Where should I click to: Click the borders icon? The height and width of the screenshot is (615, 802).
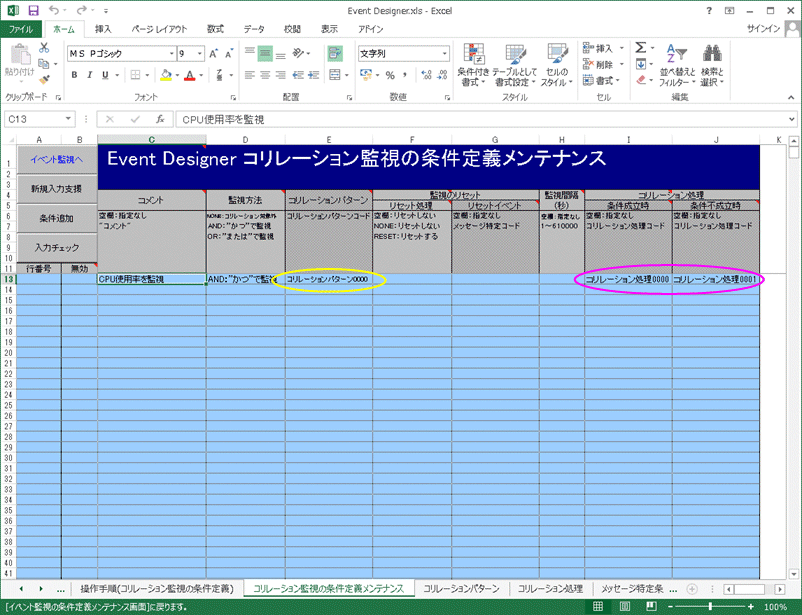click(x=136, y=75)
